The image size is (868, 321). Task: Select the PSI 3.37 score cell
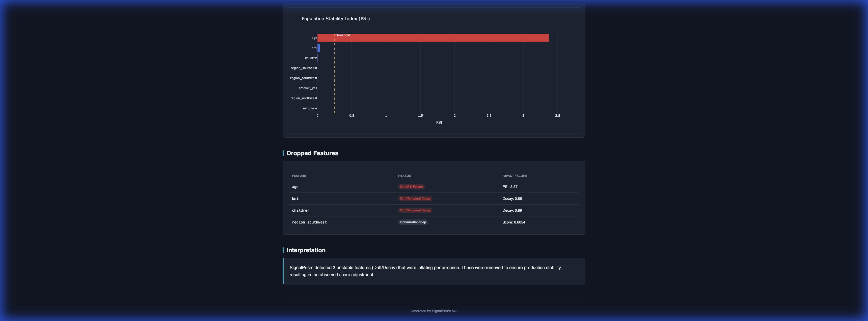click(510, 186)
